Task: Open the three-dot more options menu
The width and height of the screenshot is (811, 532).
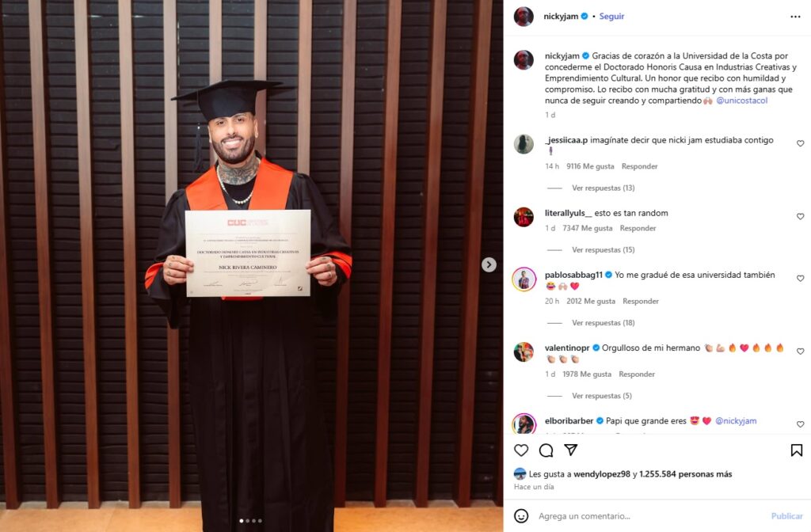Action: 795,17
